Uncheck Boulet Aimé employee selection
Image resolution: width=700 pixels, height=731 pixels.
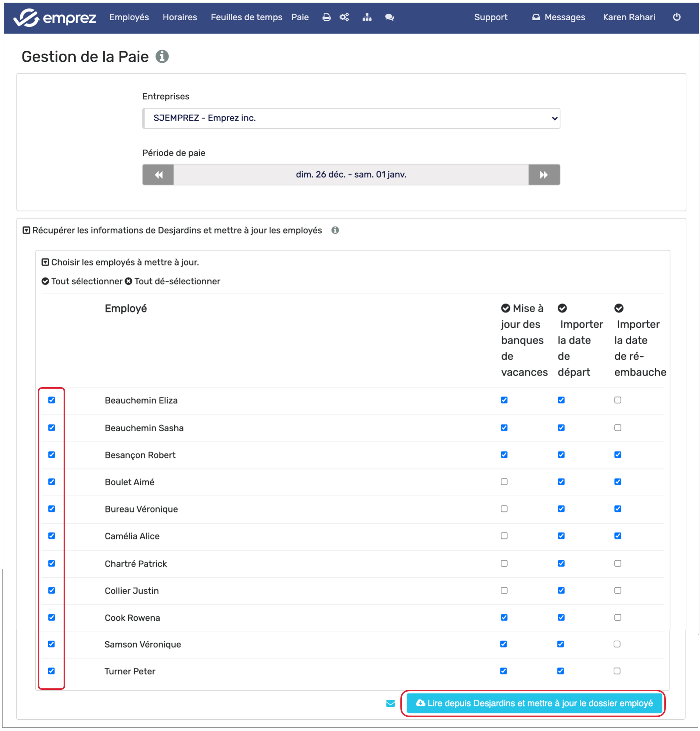pyautogui.click(x=51, y=482)
